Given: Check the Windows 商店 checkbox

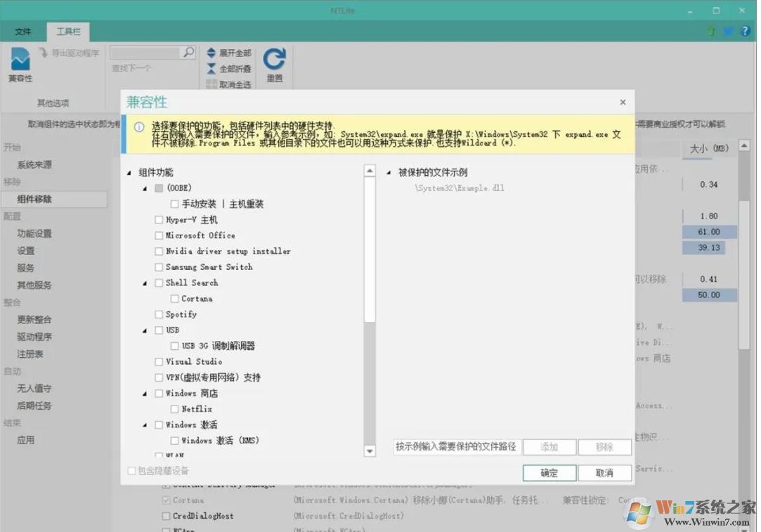Looking at the screenshot, I should tap(159, 394).
